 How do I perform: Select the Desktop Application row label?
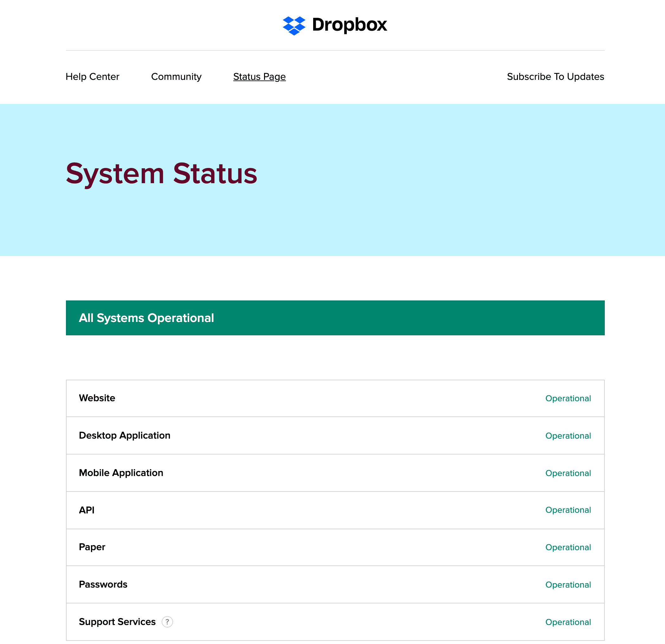click(125, 435)
